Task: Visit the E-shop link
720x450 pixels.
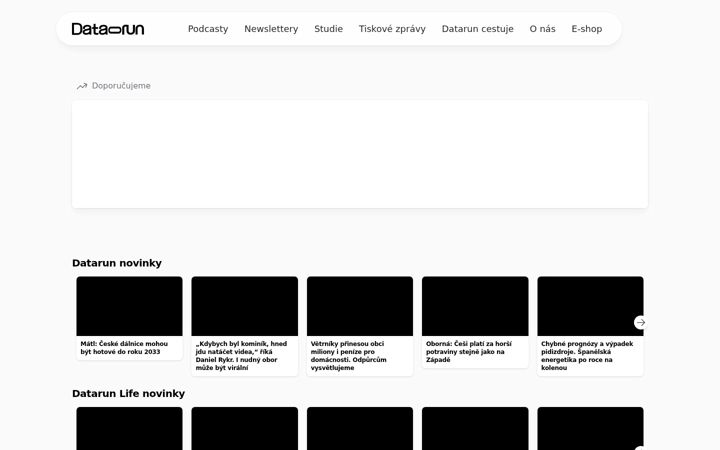Action: (586, 29)
